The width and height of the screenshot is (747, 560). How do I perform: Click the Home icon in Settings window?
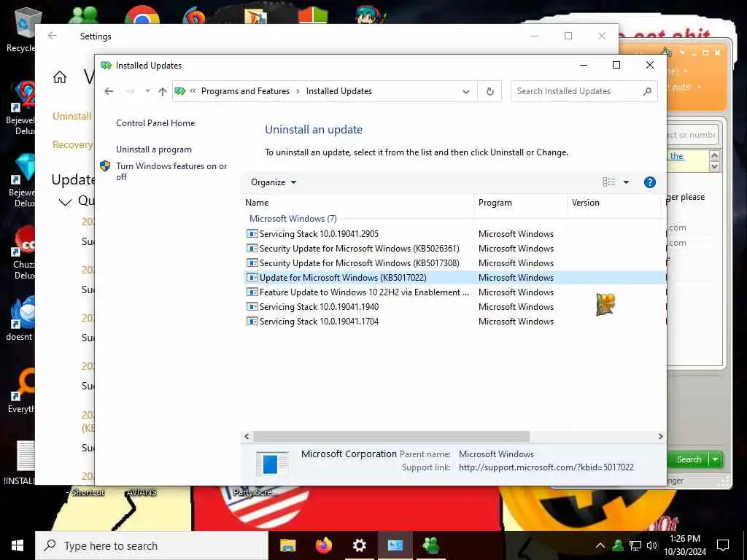(60, 77)
